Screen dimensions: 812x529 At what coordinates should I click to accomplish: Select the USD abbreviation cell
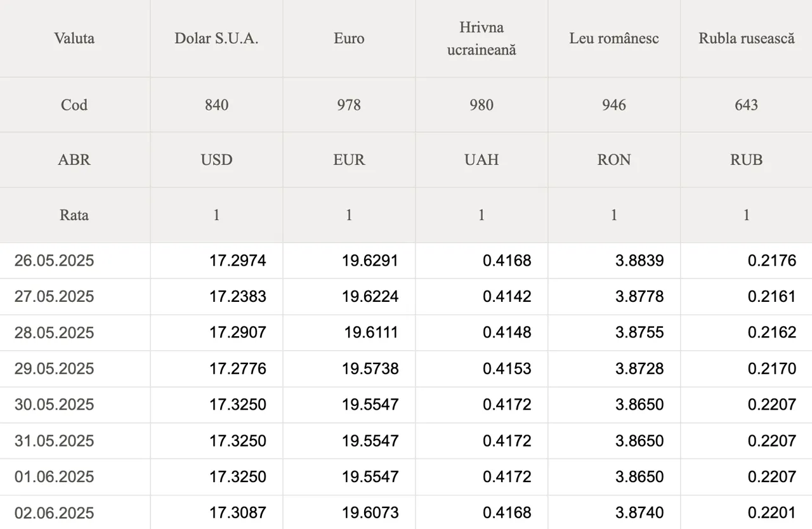[216, 160]
